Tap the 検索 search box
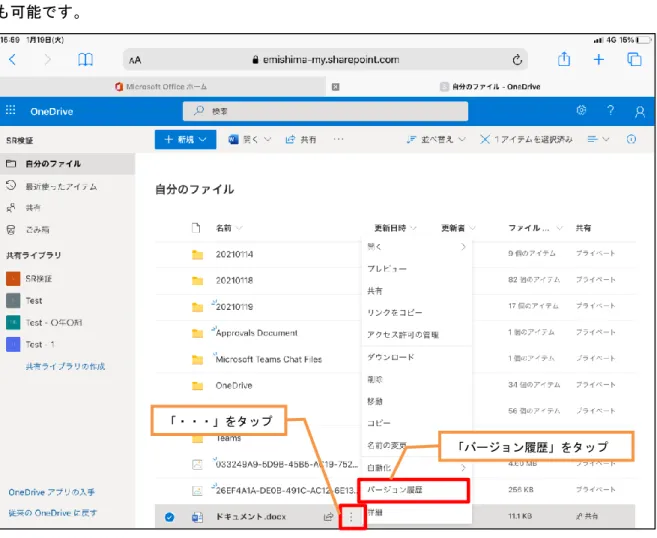 pos(325,111)
